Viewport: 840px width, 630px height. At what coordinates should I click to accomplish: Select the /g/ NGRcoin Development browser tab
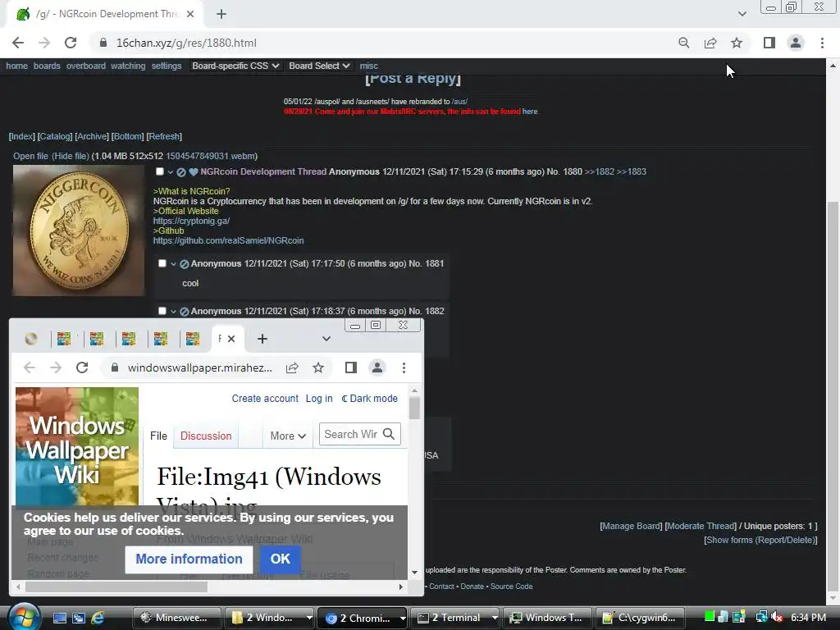(106, 14)
